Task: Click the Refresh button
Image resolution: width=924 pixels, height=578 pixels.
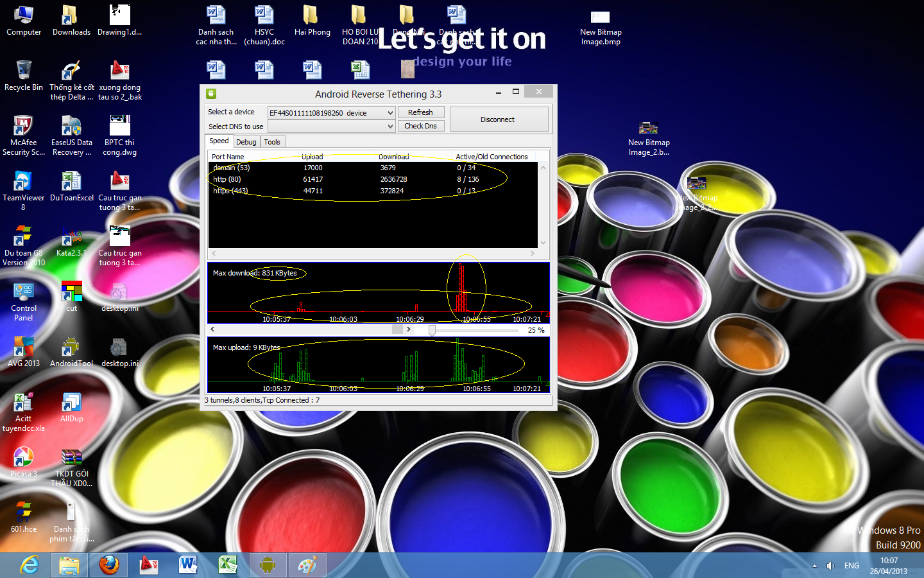Action: coord(420,112)
